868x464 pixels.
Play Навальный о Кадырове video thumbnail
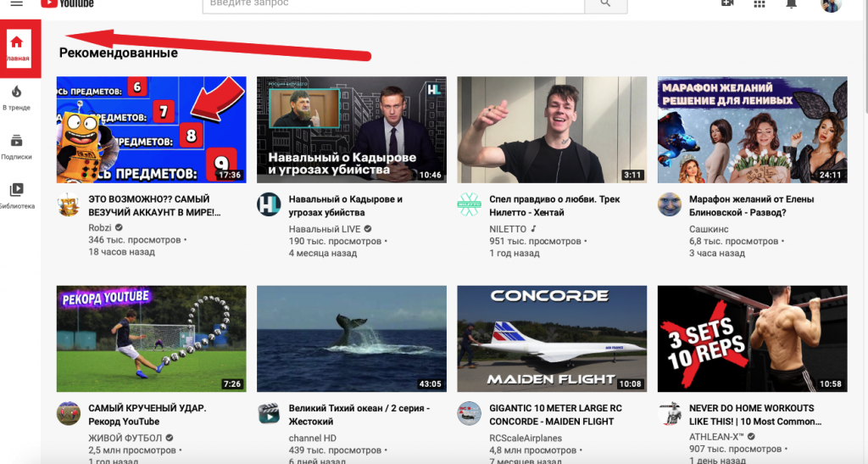352,130
